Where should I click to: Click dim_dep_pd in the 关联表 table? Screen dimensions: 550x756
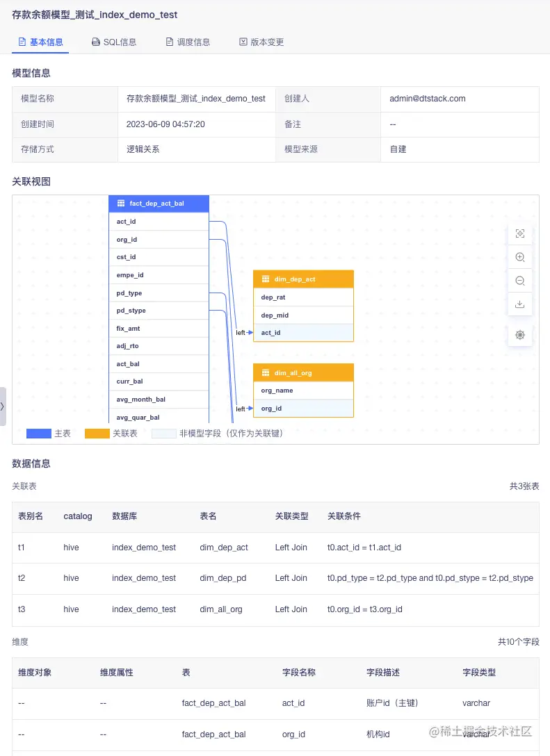point(223,577)
